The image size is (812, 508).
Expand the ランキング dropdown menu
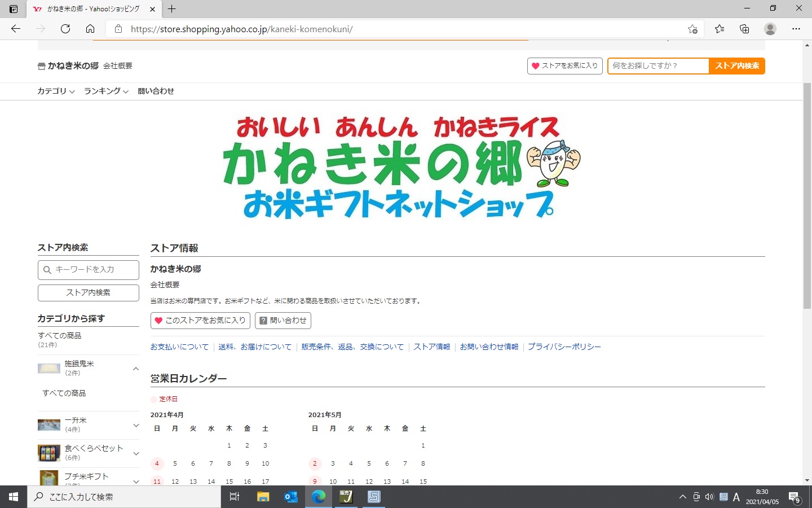(106, 91)
